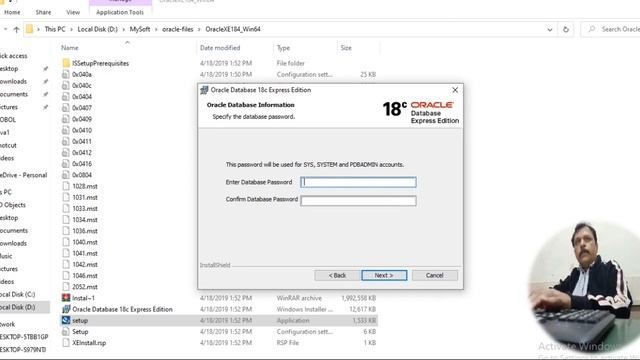Open Network in navigation sidebar

tap(7, 324)
